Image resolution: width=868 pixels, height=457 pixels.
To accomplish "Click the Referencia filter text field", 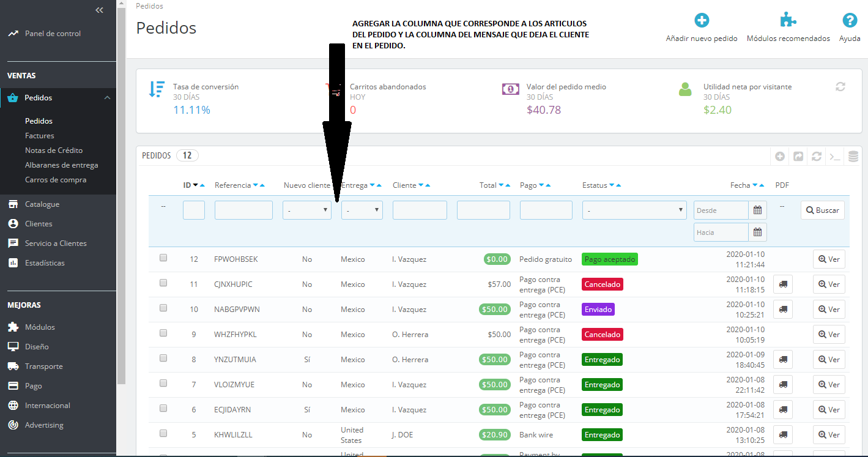I will click(x=243, y=210).
